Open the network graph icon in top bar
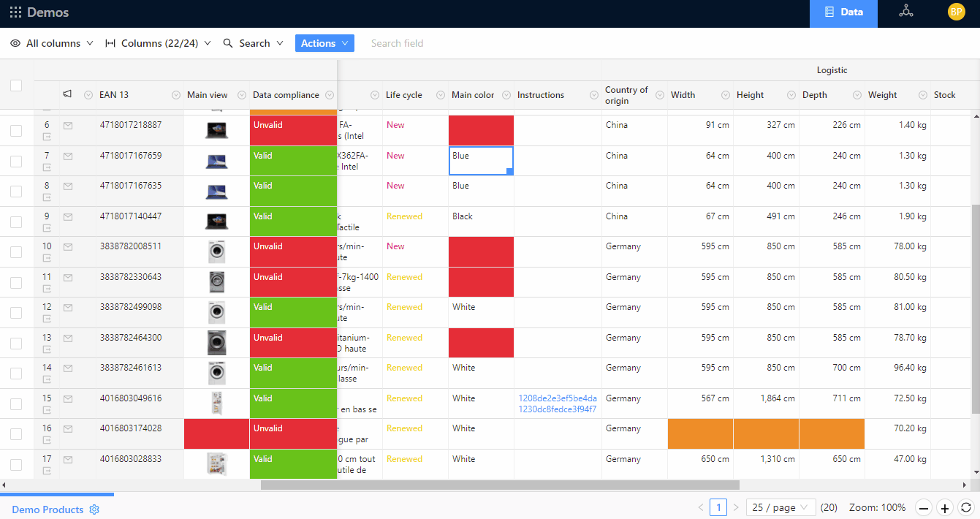980x519 pixels. (x=906, y=12)
